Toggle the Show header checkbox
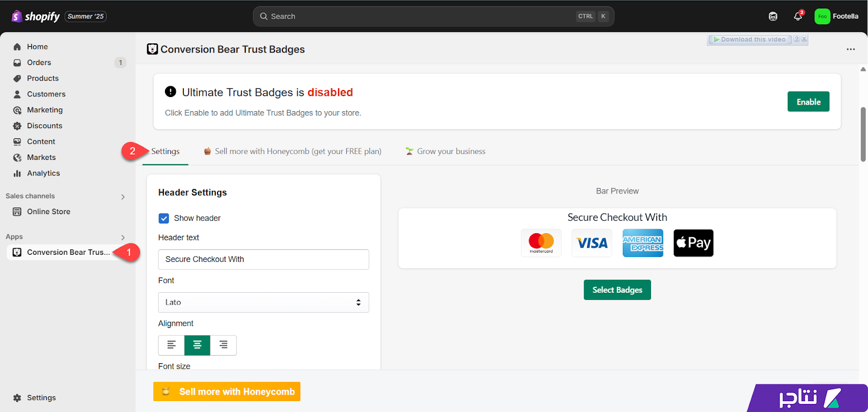The height and width of the screenshot is (412, 868). pos(164,218)
